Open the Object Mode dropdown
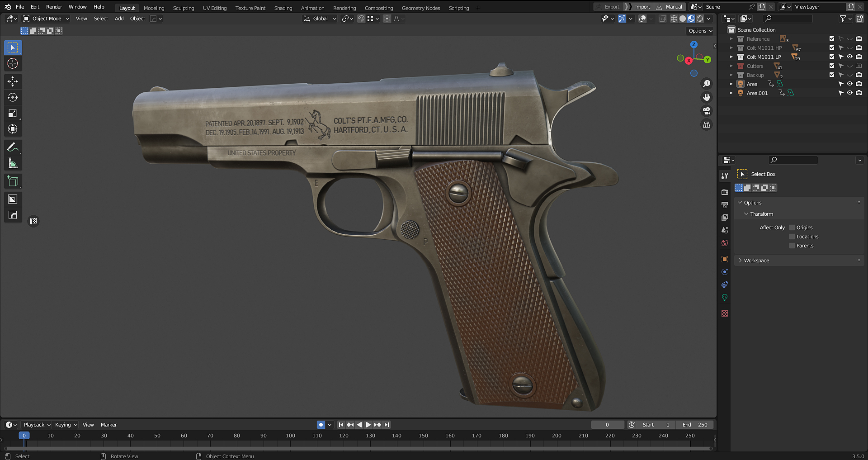 pyautogui.click(x=45, y=19)
